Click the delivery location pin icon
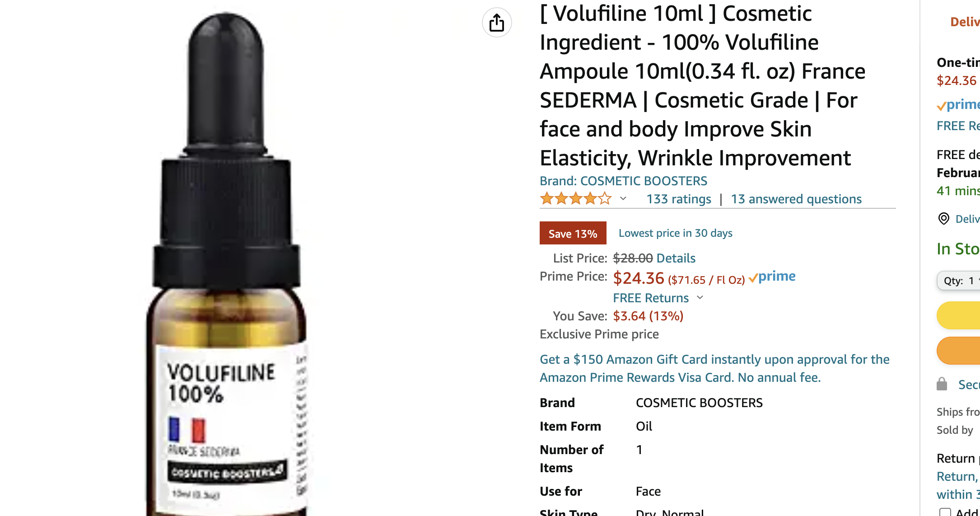The height and width of the screenshot is (516, 980). coord(943,219)
